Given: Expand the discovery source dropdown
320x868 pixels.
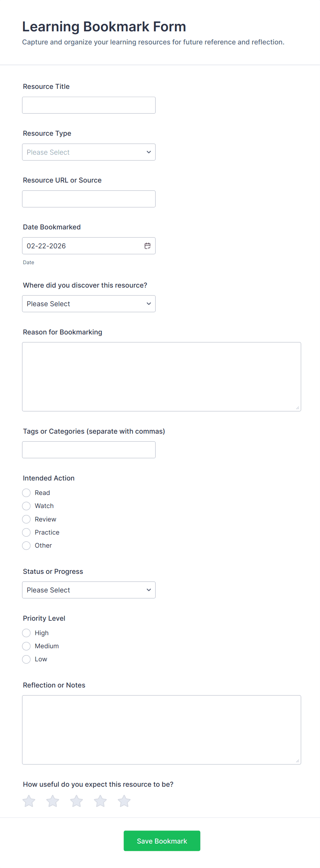Looking at the screenshot, I should click(89, 304).
